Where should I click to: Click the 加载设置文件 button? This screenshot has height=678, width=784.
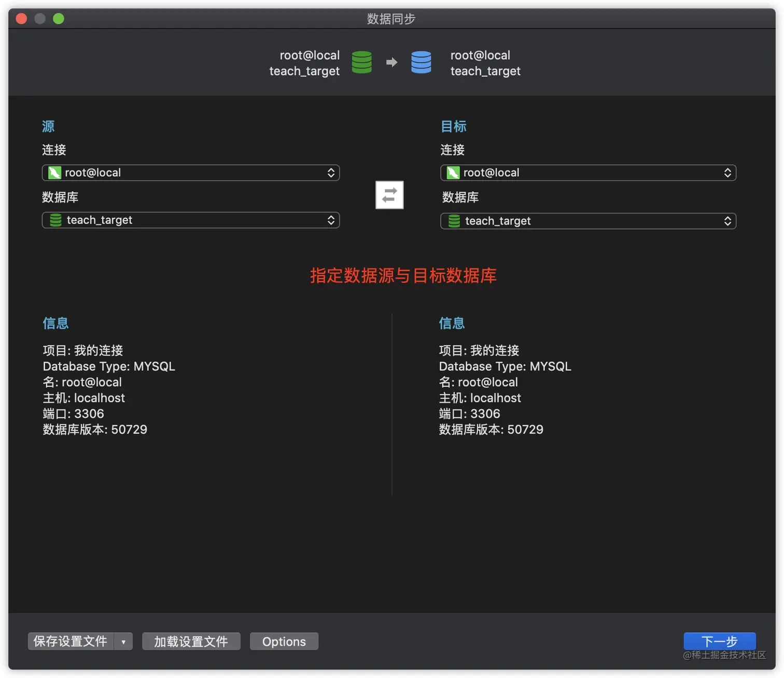pos(191,642)
